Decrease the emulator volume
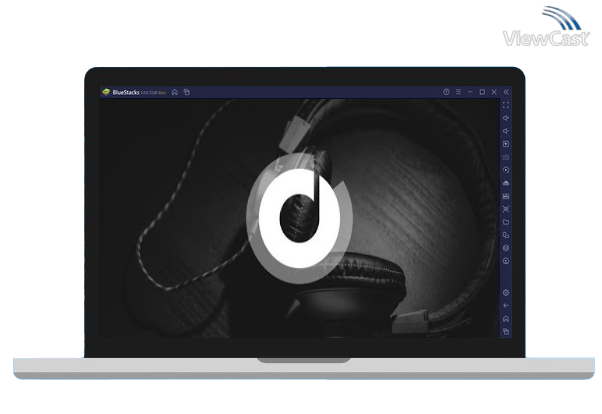 (506, 131)
